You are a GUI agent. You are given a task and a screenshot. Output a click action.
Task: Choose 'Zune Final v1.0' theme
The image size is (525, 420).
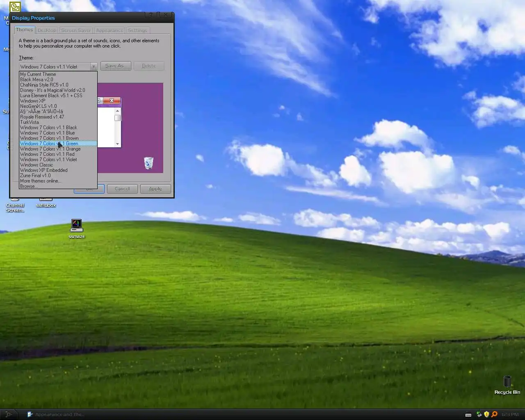click(58, 176)
